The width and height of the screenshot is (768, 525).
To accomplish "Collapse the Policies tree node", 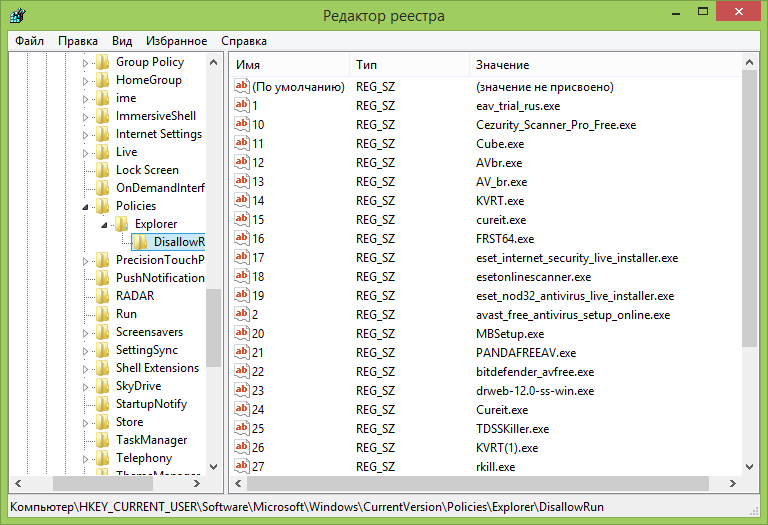I will pos(85,207).
